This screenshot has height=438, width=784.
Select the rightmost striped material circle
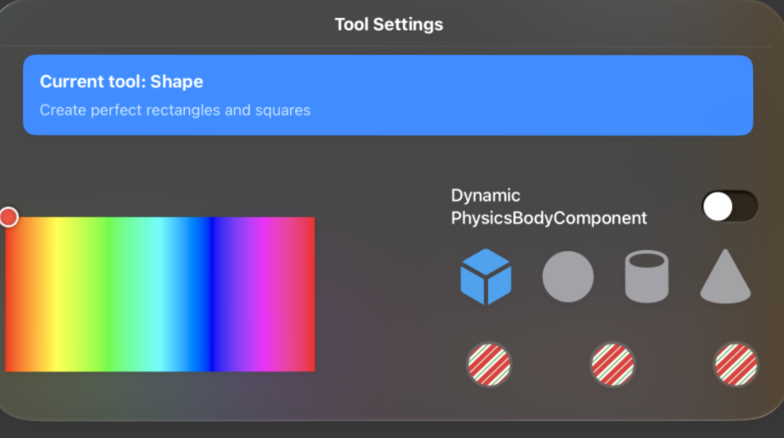click(x=735, y=364)
